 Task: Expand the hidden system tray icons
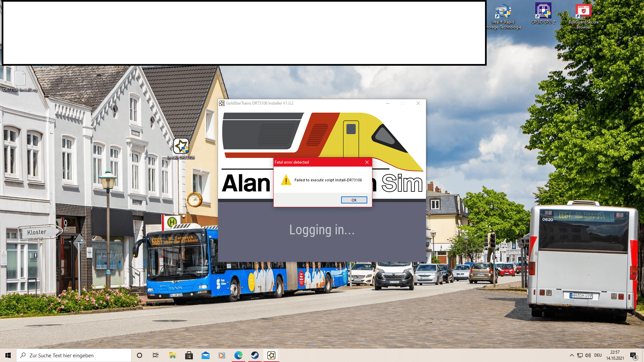572,355
